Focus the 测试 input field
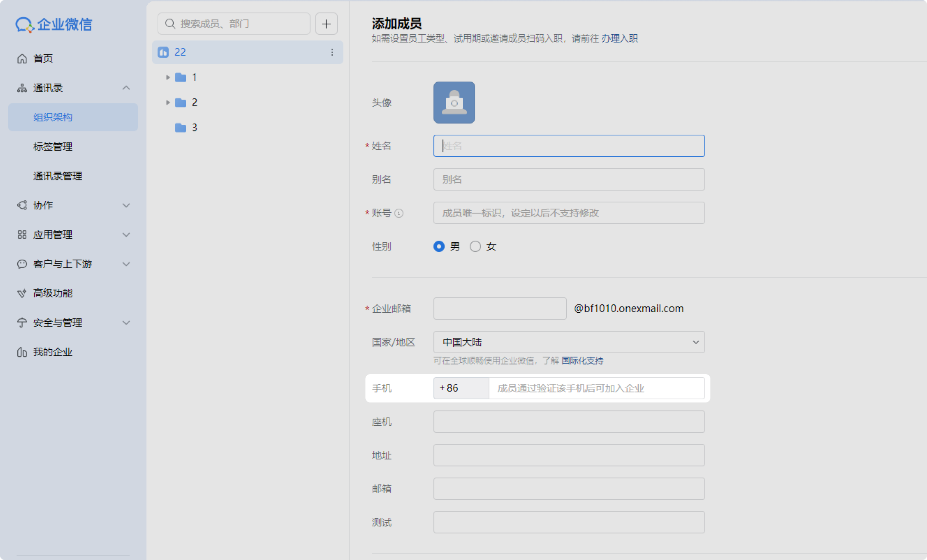 [569, 522]
